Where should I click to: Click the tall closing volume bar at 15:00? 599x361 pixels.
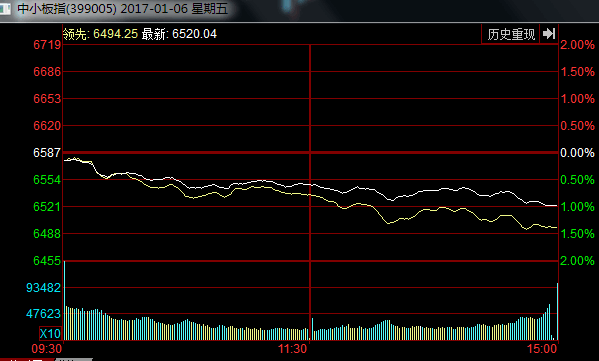click(x=557, y=311)
